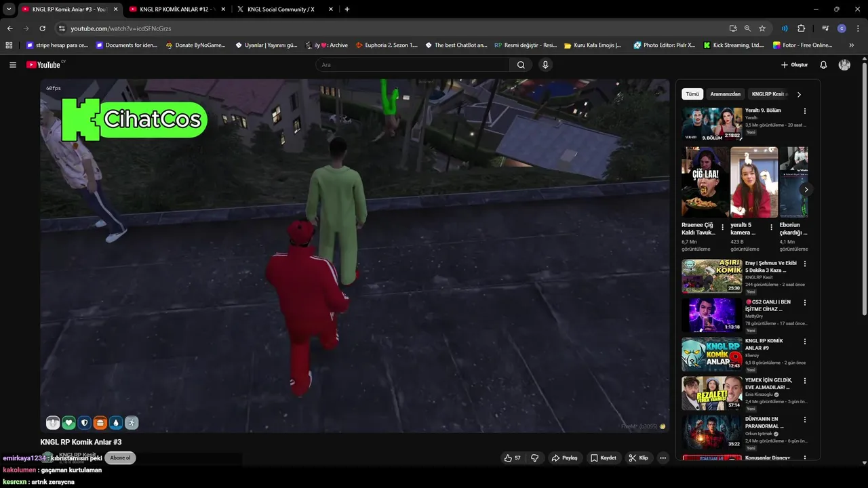Screen dimensions: 868x488
Task: Open options for yeraltı 5 kamera short
Action: pos(771,228)
